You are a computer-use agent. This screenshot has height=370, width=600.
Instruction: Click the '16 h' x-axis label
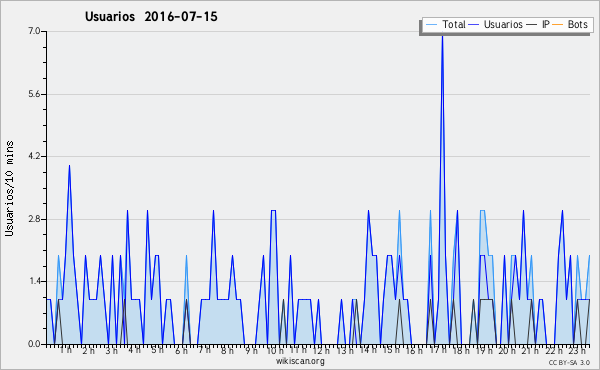pyautogui.click(x=414, y=350)
